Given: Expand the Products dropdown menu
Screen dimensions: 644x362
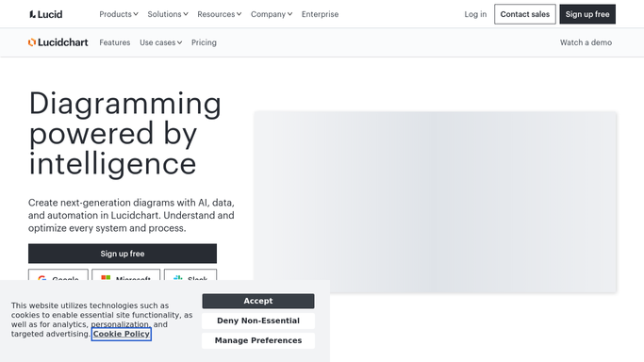Looking at the screenshot, I should pos(119,14).
